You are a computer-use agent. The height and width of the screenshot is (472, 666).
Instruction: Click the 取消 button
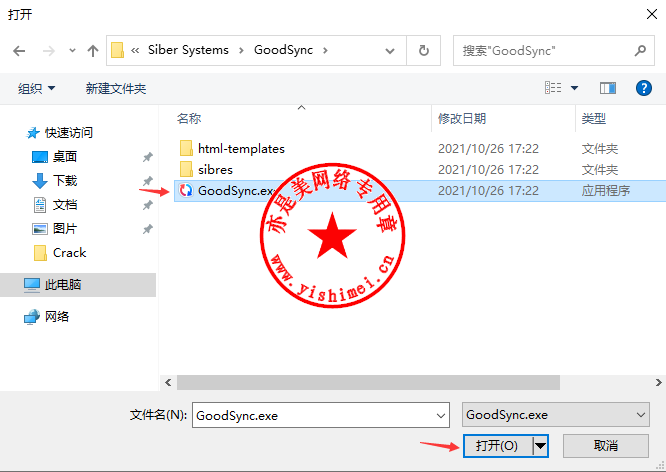click(606, 446)
